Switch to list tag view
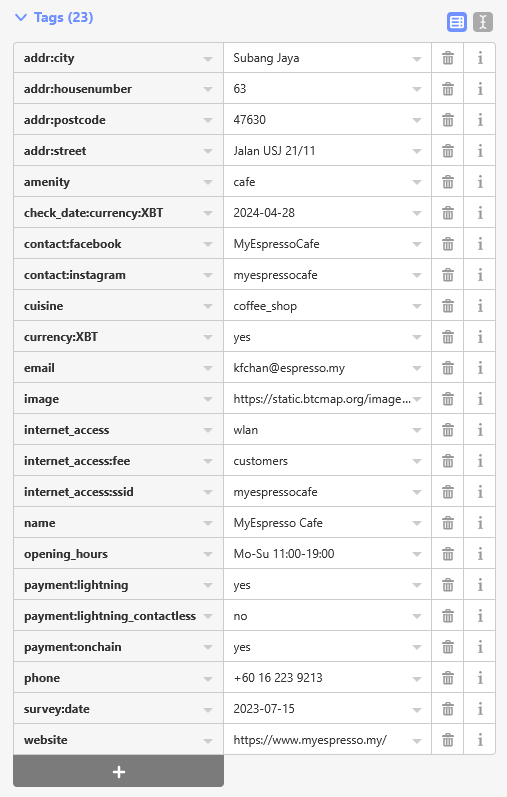This screenshot has height=797, width=507. (457, 22)
